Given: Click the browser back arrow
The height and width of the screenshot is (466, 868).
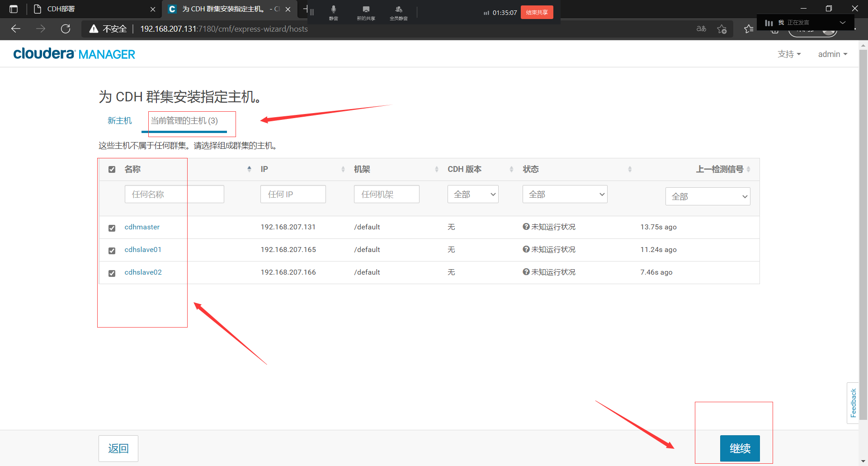Looking at the screenshot, I should click(x=16, y=29).
